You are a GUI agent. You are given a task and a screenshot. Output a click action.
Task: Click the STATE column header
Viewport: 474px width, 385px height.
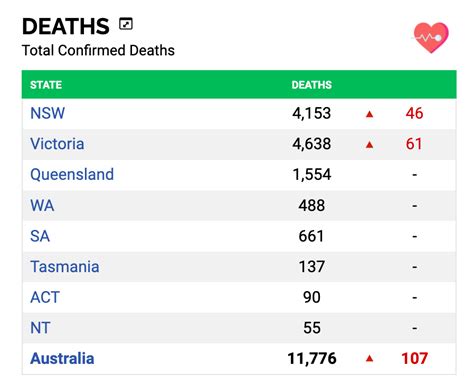pos(46,85)
